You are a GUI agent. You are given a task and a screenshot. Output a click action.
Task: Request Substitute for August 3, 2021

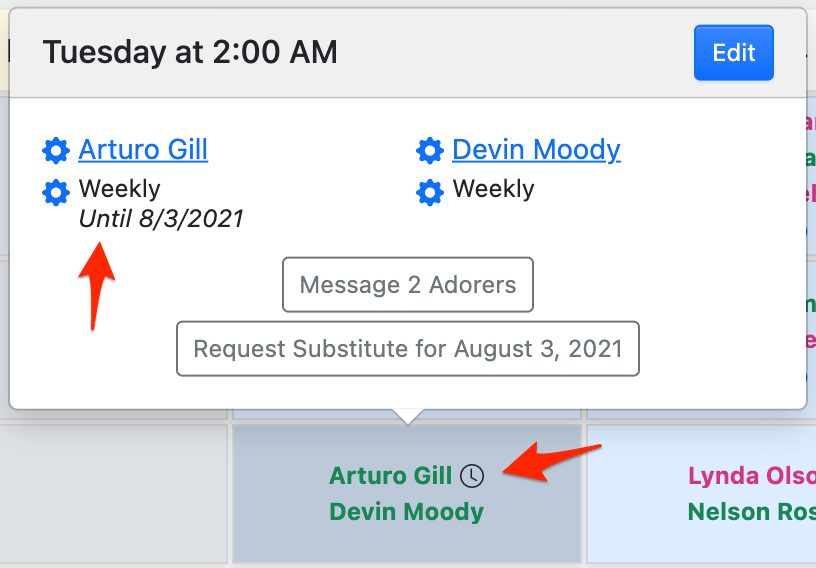(408, 349)
